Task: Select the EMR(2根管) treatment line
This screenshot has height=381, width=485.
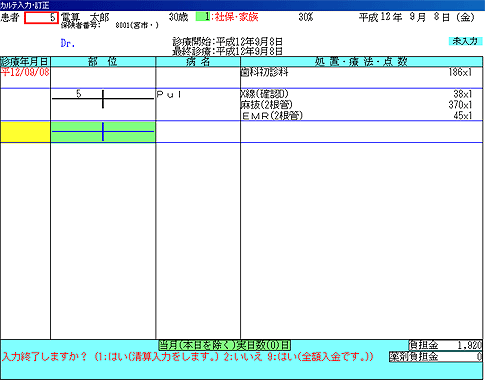Action: coord(357,116)
